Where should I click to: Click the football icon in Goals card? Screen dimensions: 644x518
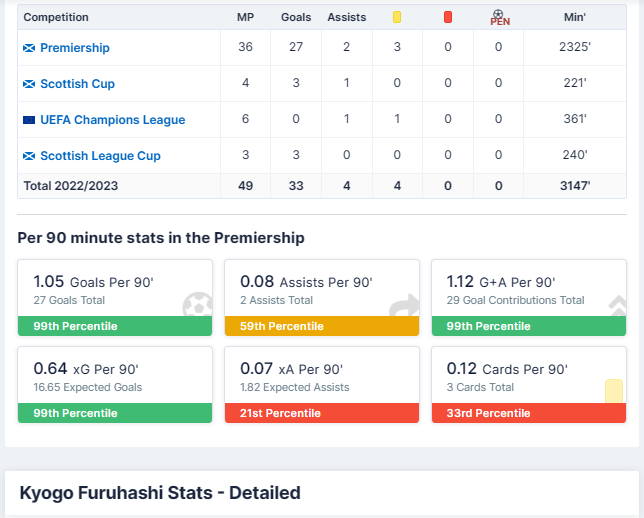[198, 305]
